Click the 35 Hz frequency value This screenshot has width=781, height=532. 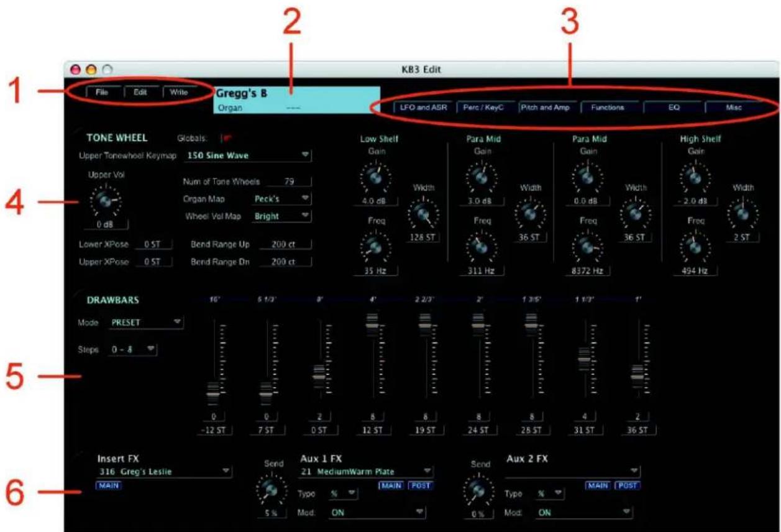coord(375,271)
